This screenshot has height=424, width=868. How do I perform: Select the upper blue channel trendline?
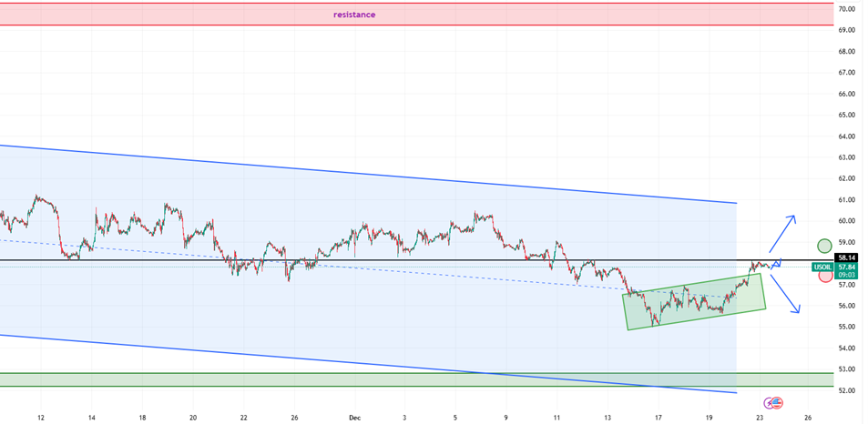(x=364, y=174)
